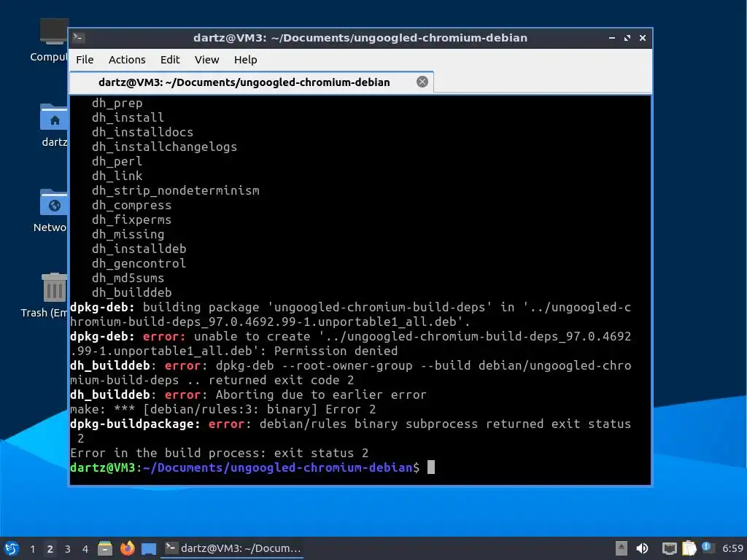Close the terminal window

point(643,38)
